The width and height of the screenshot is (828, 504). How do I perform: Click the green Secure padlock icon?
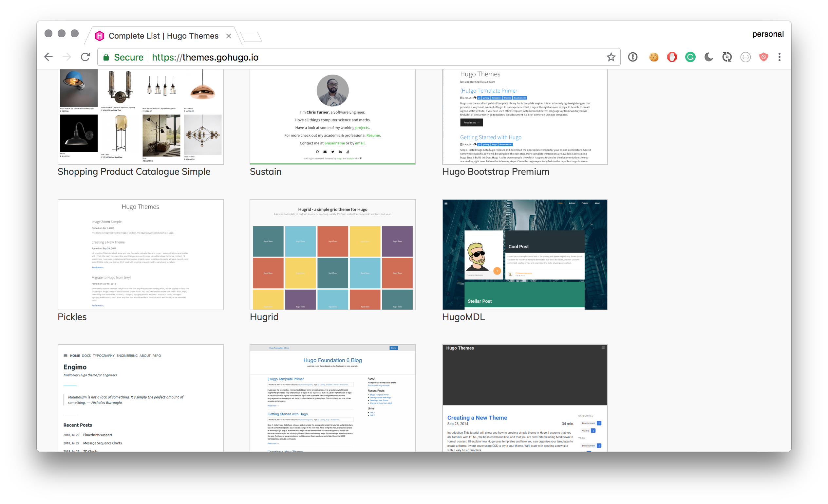tap(106, 57)
